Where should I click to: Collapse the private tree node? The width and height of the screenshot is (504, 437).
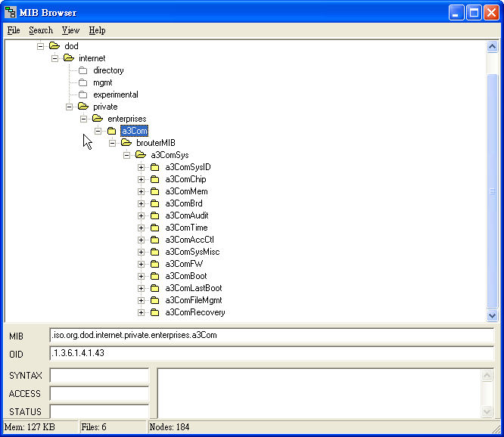coord(69,107)
